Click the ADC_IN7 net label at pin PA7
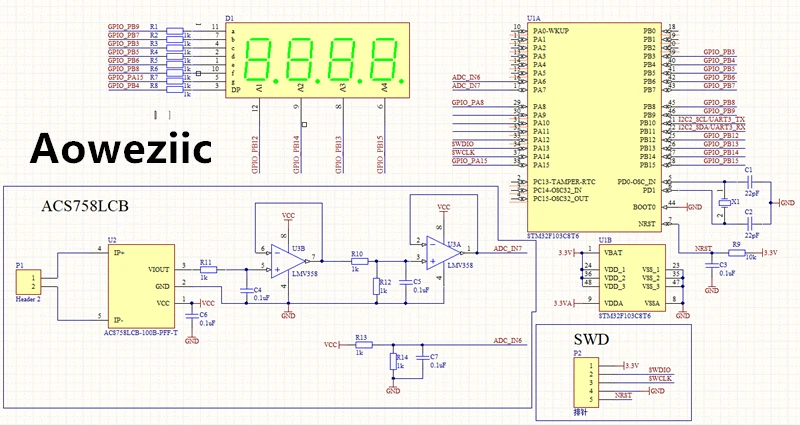Screen dimensions: 800x425 coord(466,86)
